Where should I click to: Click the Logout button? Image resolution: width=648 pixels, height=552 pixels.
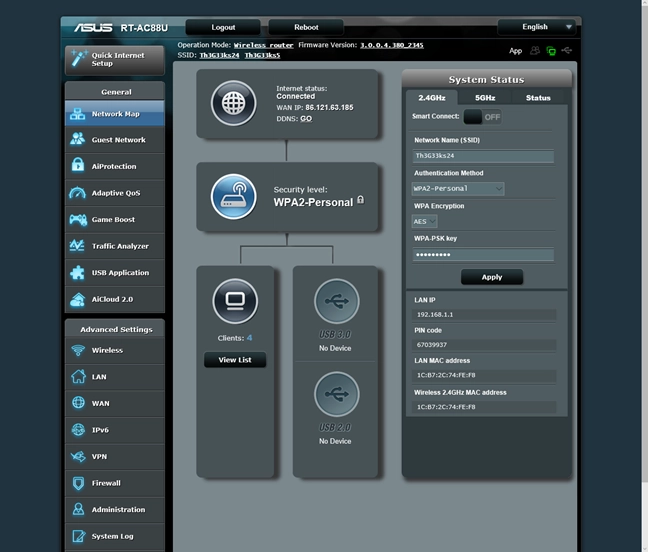[223, 27]
